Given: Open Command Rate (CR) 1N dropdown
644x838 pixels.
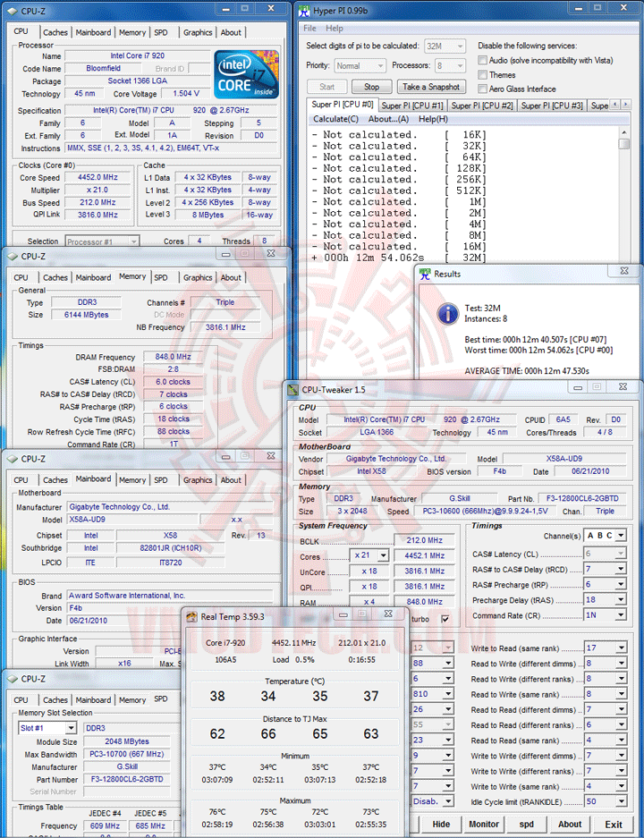Looking at the screenshot, I should pos(621,615).
